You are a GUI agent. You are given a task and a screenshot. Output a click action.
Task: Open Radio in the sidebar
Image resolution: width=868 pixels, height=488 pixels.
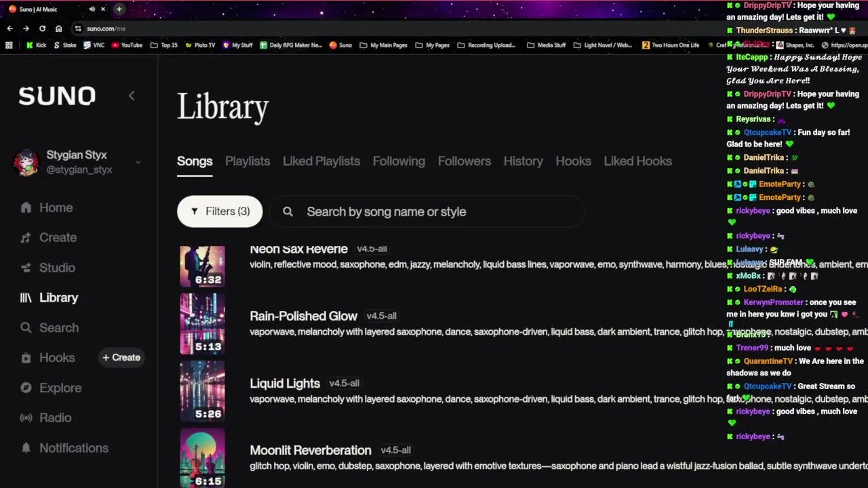[45, 418]
